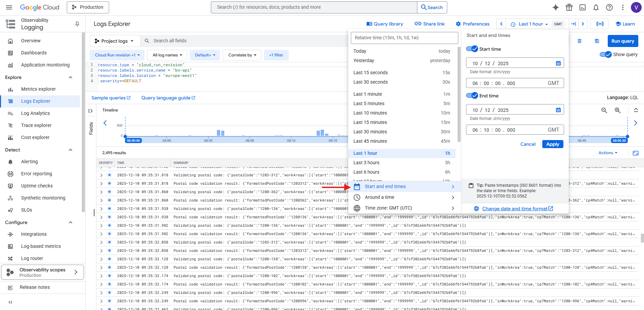Click the Share link icon

429,24
